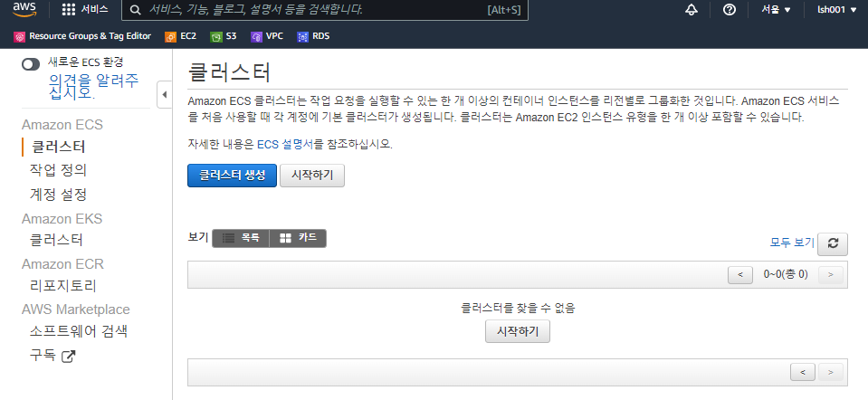Viewport: 868px width, 400px height.
Task: Open the S3 favorite shortcut
Action: coord(224,36)
